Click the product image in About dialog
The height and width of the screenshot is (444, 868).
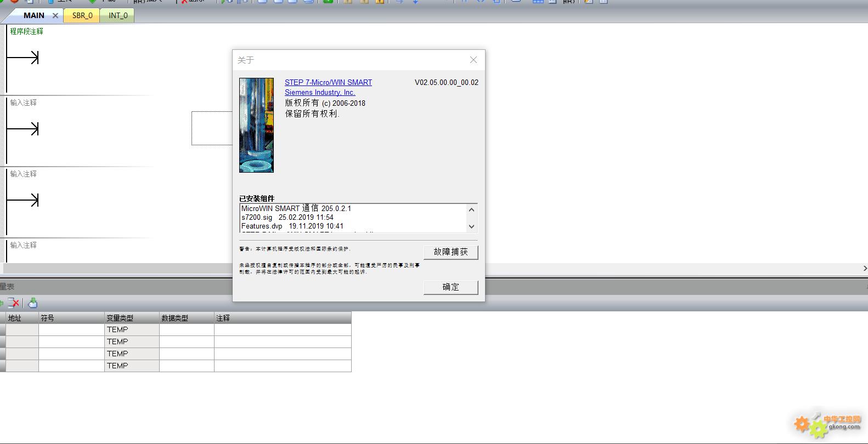pyautogui.click(x=256, y=125)
